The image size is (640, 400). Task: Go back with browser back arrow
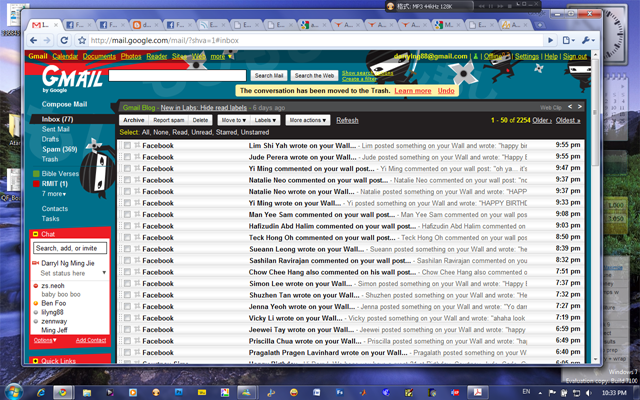click(x=34, y=40)
